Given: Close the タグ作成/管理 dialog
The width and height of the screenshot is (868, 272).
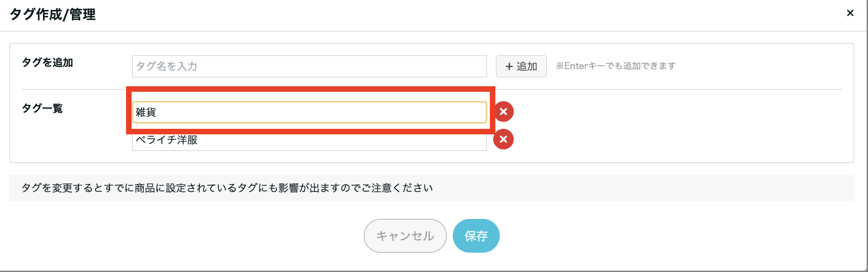Looking at the screenshot, I should (850, 13).
